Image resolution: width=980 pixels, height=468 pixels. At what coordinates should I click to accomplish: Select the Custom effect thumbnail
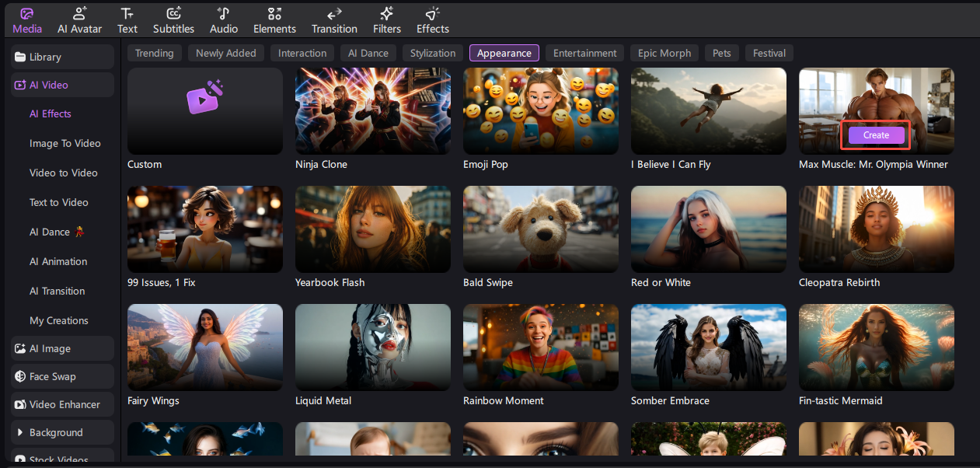204,110
